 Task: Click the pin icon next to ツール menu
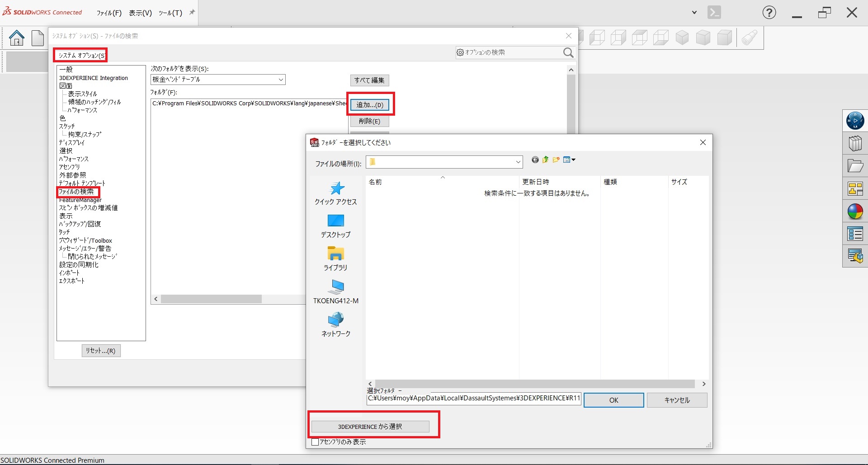click(192, 12)
